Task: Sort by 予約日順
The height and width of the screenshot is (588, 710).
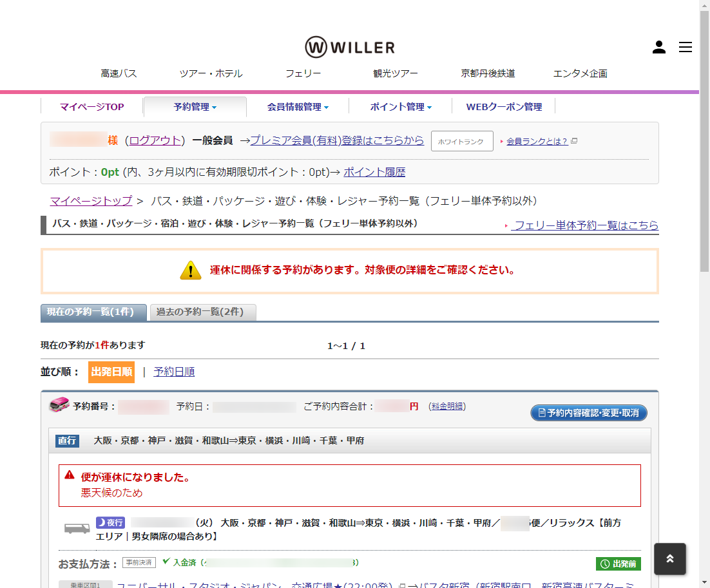Action: (174, 372)
